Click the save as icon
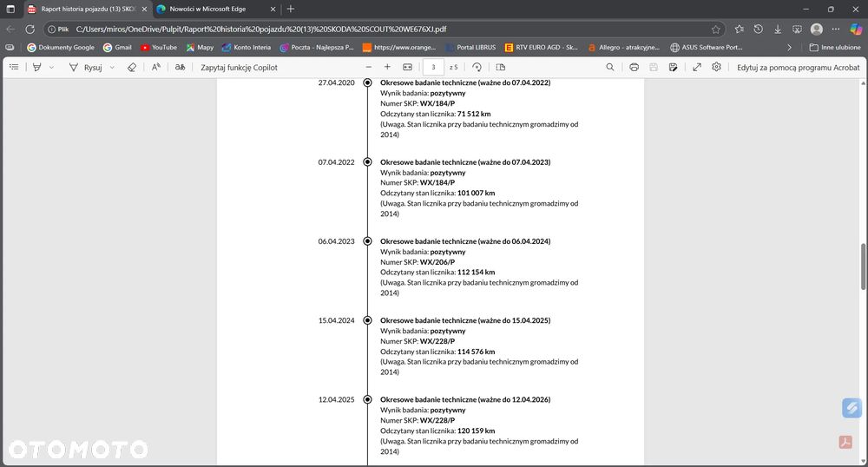Image resolution: width=868 pixels, height=467 pixels. coord(674,67)
